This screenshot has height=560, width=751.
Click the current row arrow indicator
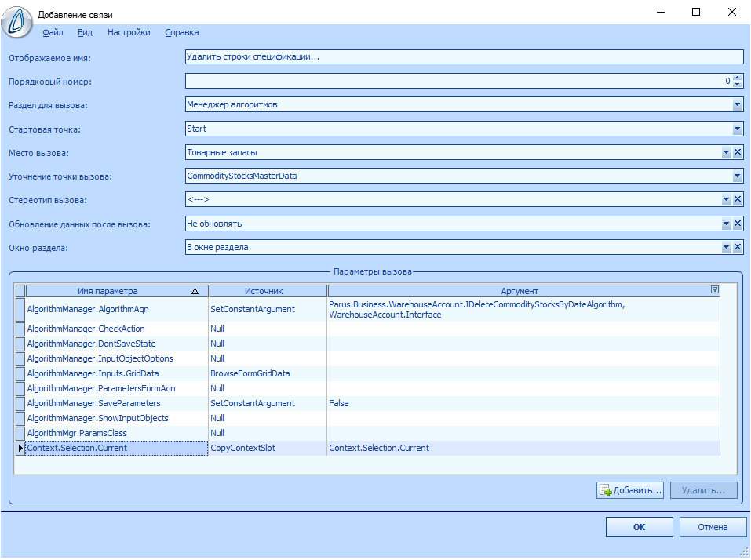click(20, 448)
